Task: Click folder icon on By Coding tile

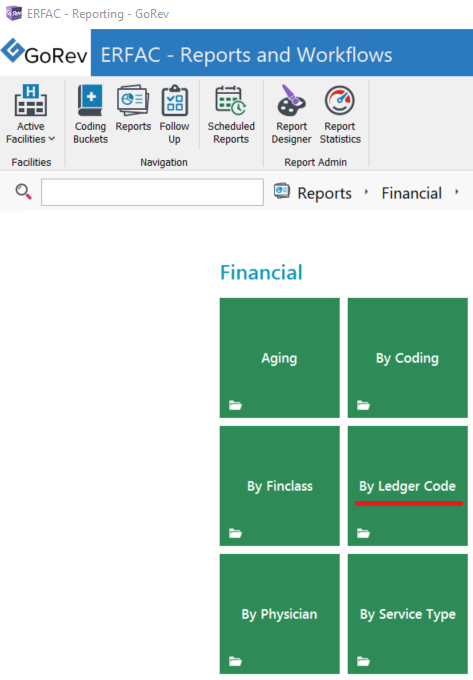Action: 363,405
